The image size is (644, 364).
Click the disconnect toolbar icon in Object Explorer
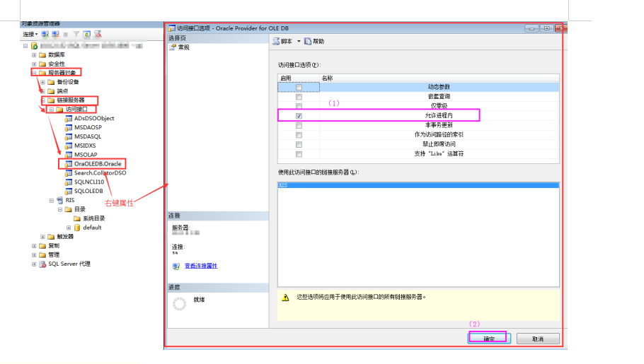(x=55, y=34)
